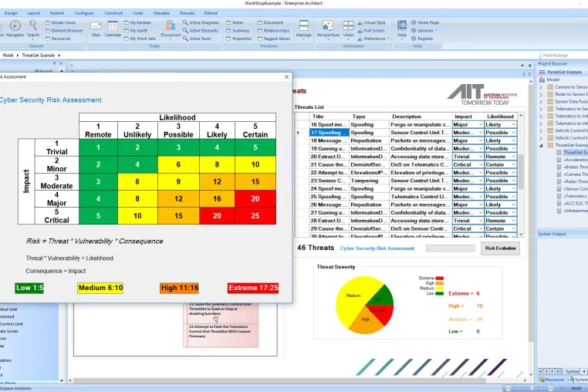Viewport: 588px width, 392px height.
Task: Open My Work Sets
Action: click(140, 39)
